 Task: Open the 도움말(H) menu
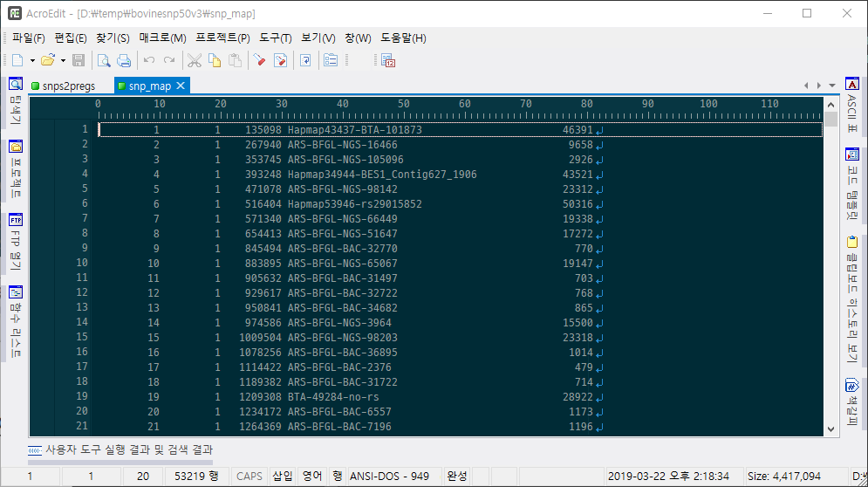click(x=403, y=38)
